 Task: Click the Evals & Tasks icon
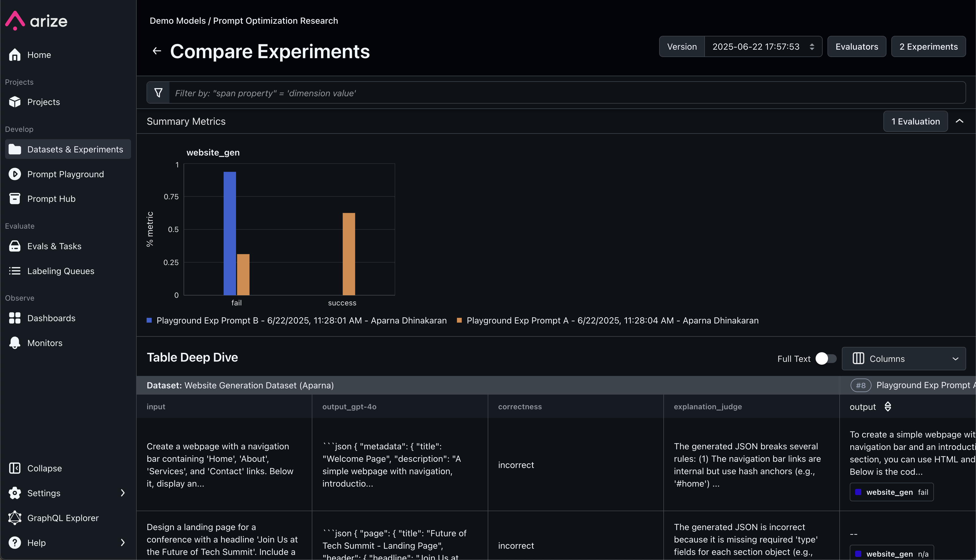coord(15,246)
